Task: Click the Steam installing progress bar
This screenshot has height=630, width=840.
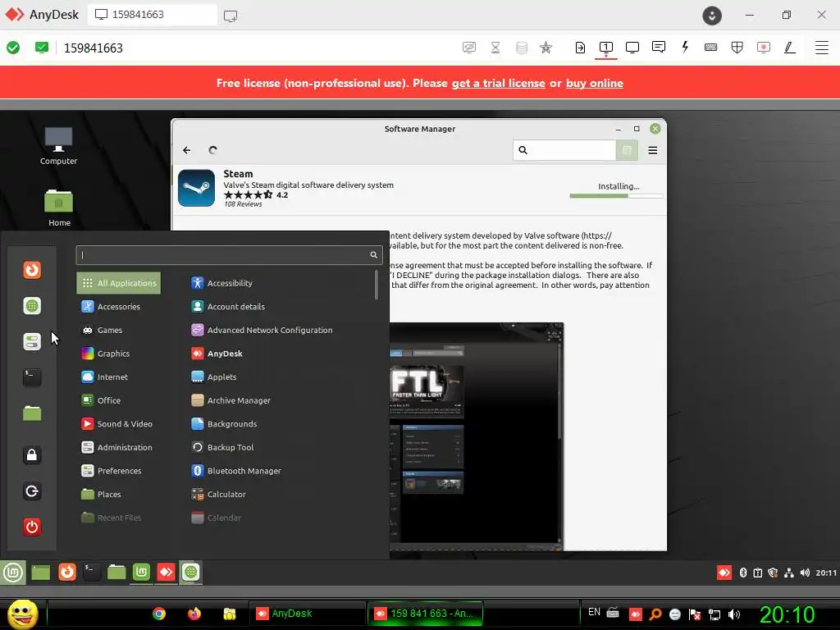Action: pos(616,196)
